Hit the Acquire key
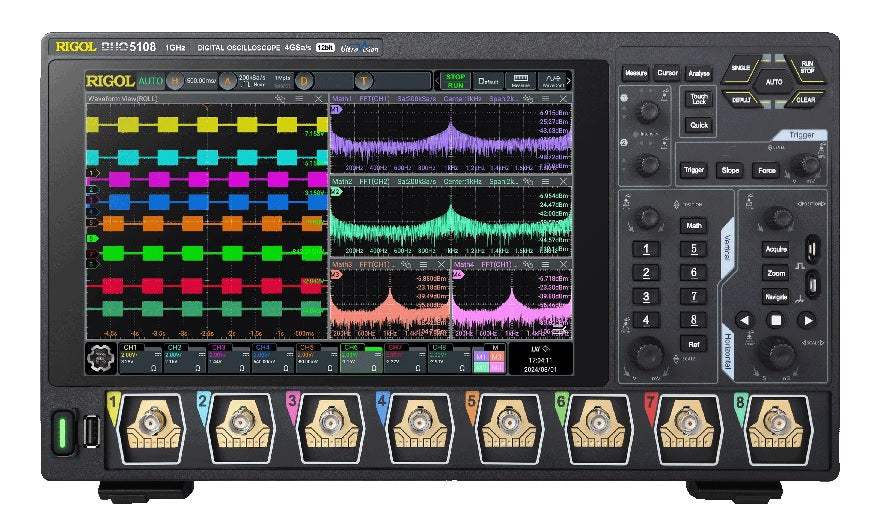891x514 pixels. [776, 249]
